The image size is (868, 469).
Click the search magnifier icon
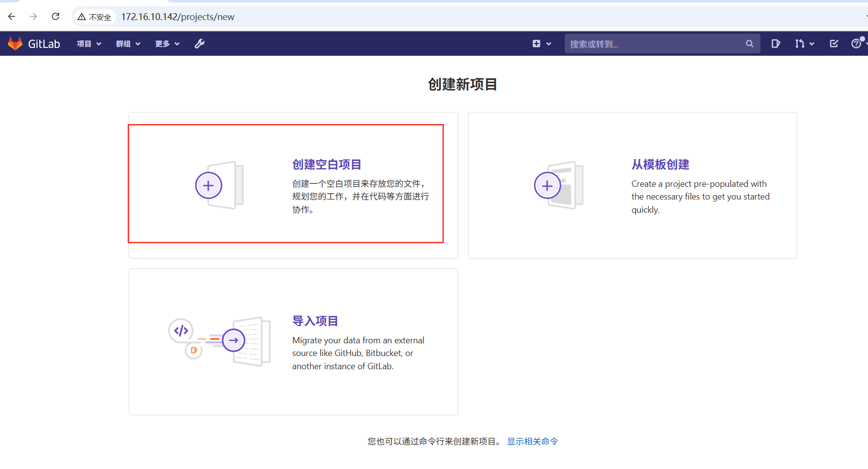tap(749, 44)
